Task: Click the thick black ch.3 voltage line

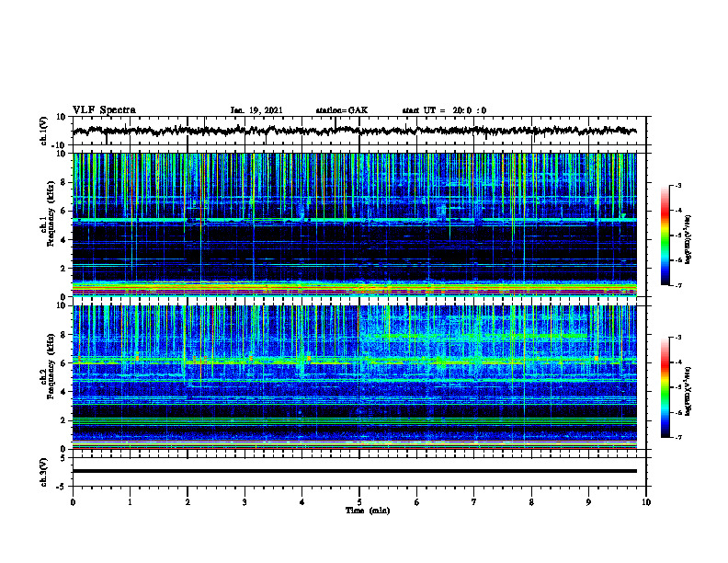Action: pos(354,471)
